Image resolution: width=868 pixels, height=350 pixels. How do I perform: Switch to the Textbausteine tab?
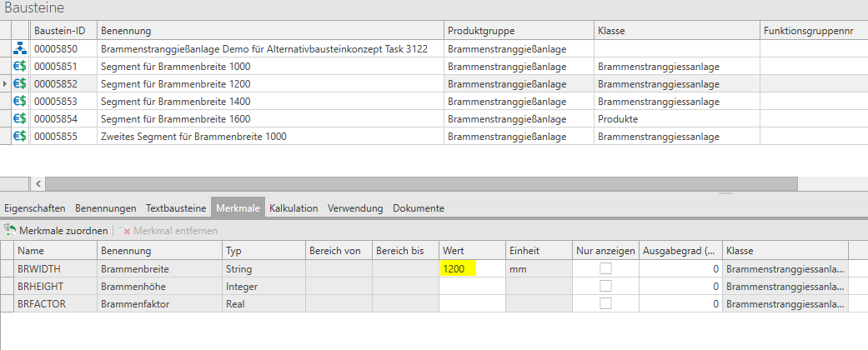(175, 208)
